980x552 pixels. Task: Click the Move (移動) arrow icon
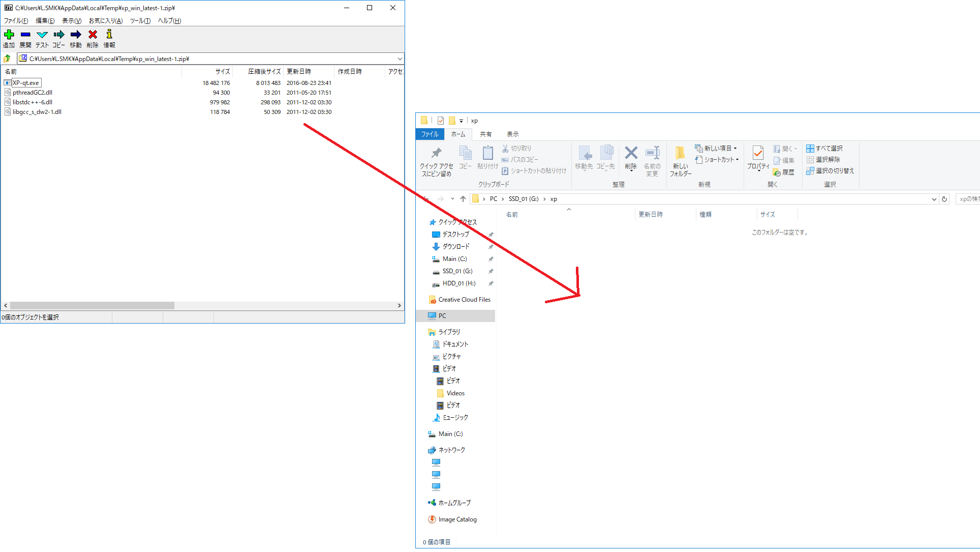click(x=76, y=35)
